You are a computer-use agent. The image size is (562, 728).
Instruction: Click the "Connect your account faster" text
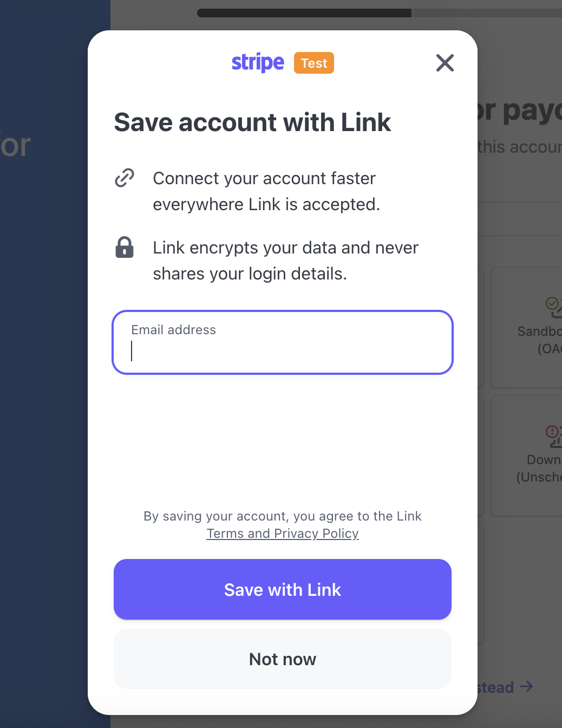(x=264, y=178)
